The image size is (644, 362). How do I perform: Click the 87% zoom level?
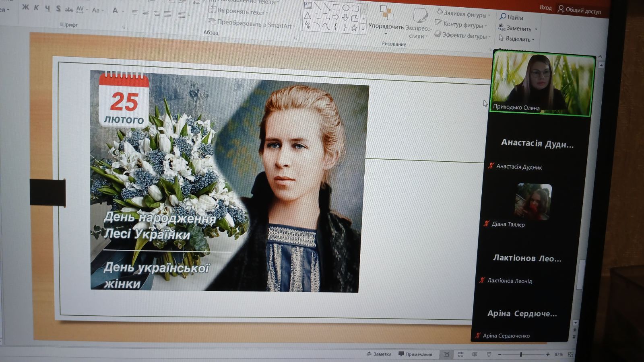tap(558, 354)
